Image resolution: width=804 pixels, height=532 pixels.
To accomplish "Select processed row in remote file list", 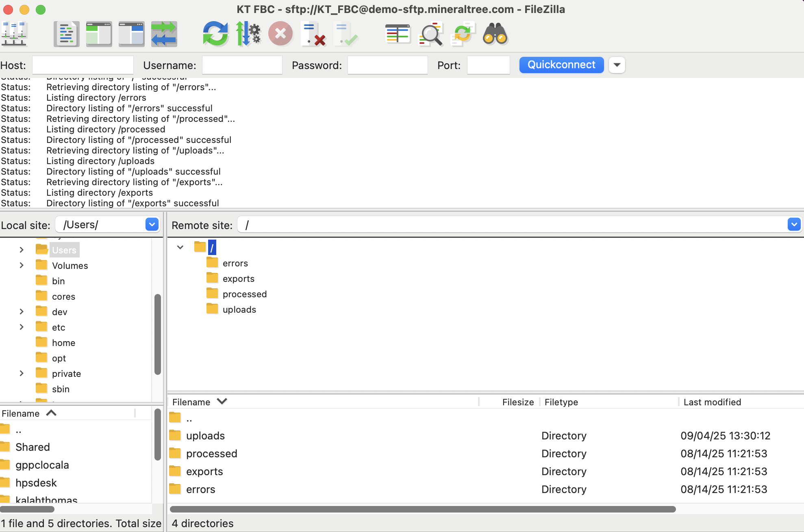I will point(486,454).
